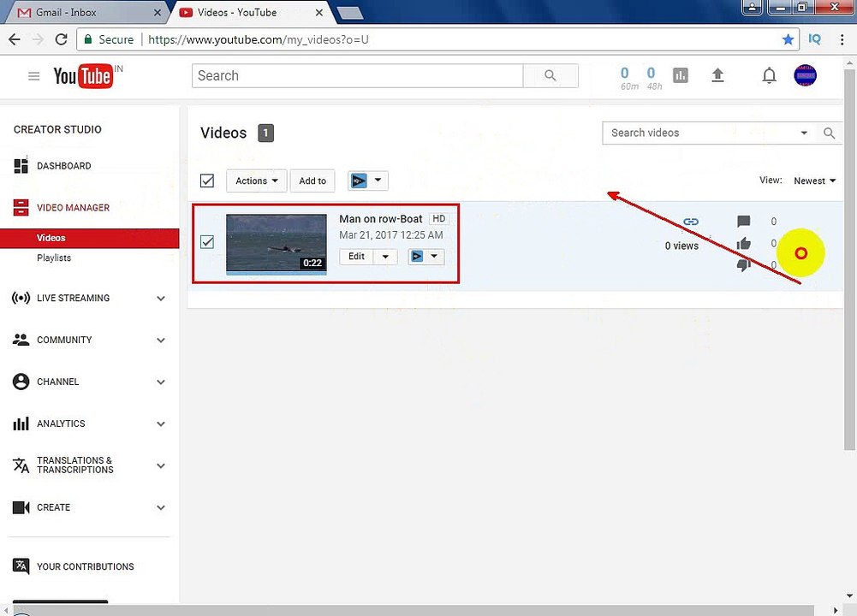
Task: Open the Man on row-Boat thumbnail
Action: point(277,244)
